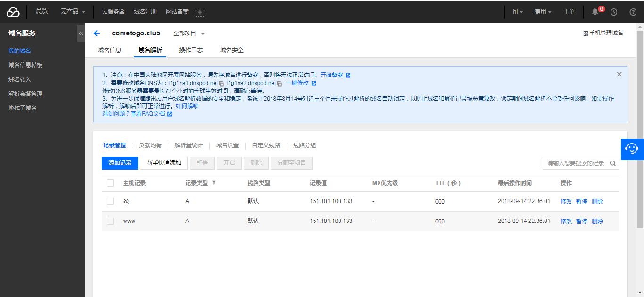Click the blue 添加记录 button
644x297 pixels.
[120, 163]
